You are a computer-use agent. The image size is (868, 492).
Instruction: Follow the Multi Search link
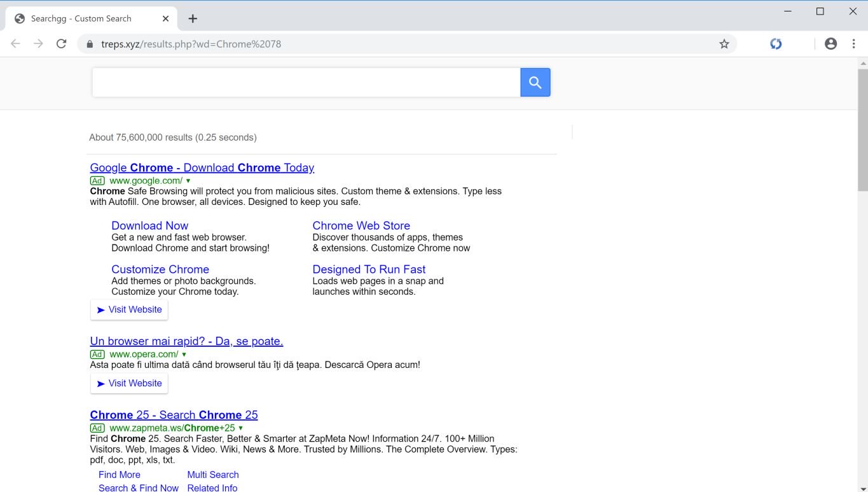(x=213, y=475)
